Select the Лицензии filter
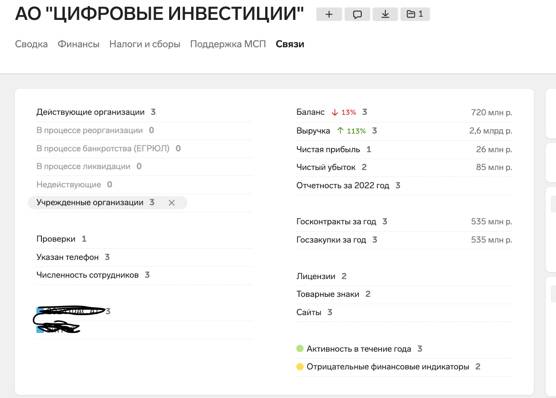The image size is (556, 398). pos(404,276)
